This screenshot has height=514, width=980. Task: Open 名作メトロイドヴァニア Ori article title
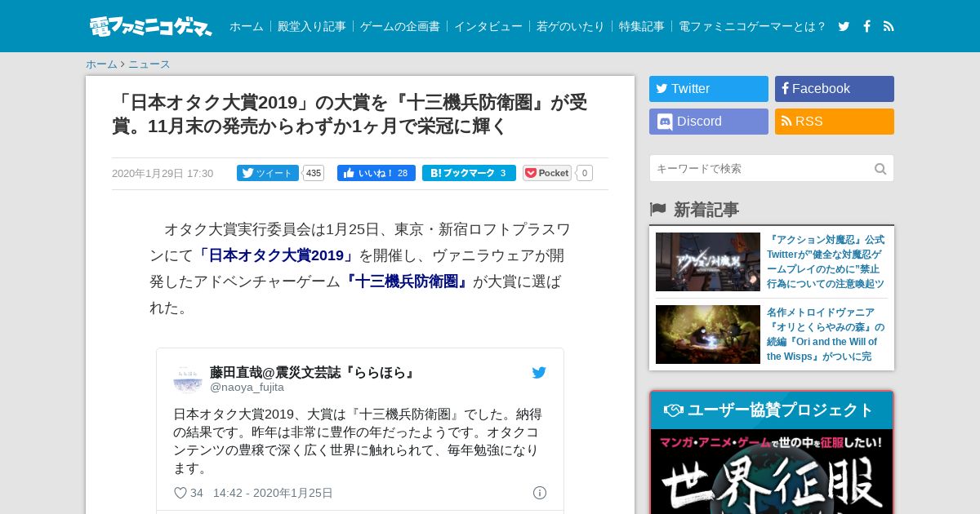click(x=826, y=335)
